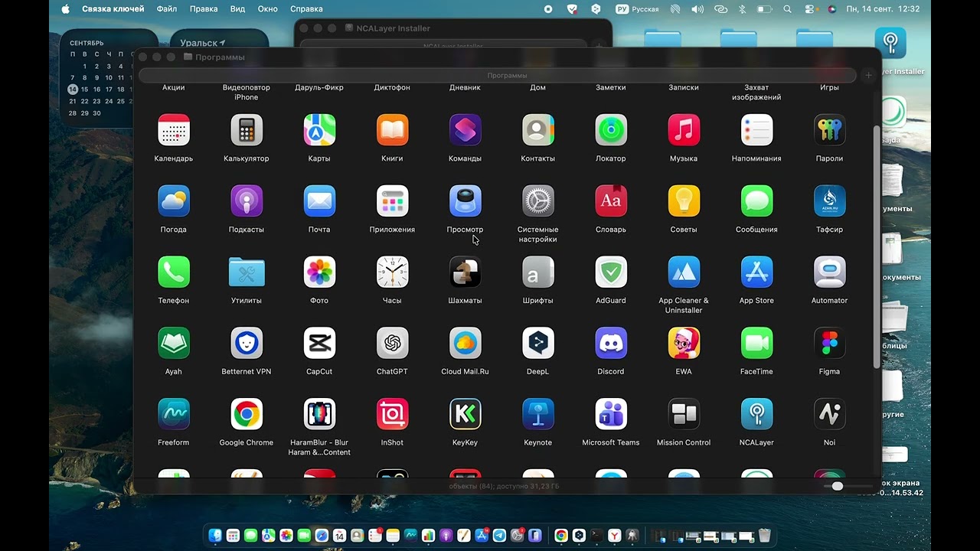Open the Утилиты folder

[247, 272]
